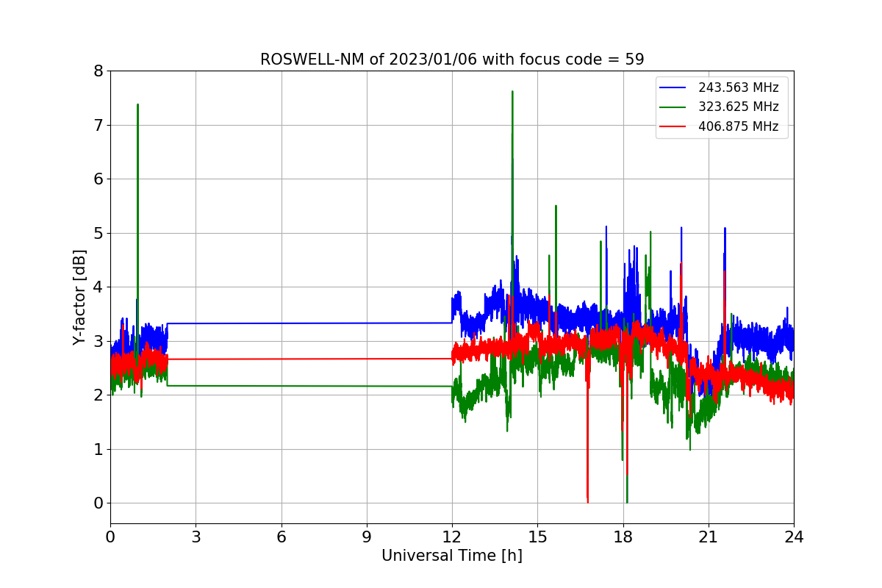The width and height of the screenshot is (882, 588).
Task: Click x-axis tick label 18
Action: coord(623,537)
